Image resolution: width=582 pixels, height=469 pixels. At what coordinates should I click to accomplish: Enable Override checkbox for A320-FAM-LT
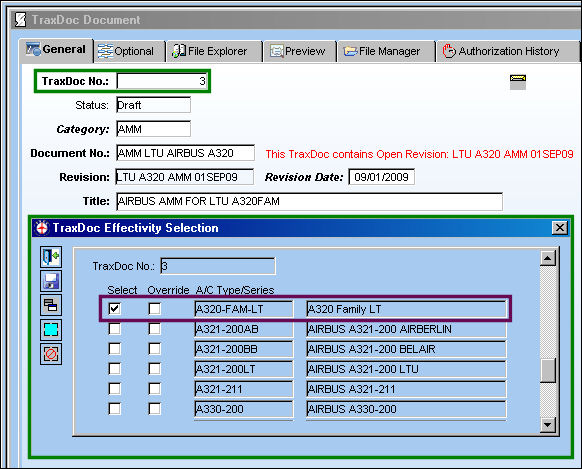tap(154, 308)
